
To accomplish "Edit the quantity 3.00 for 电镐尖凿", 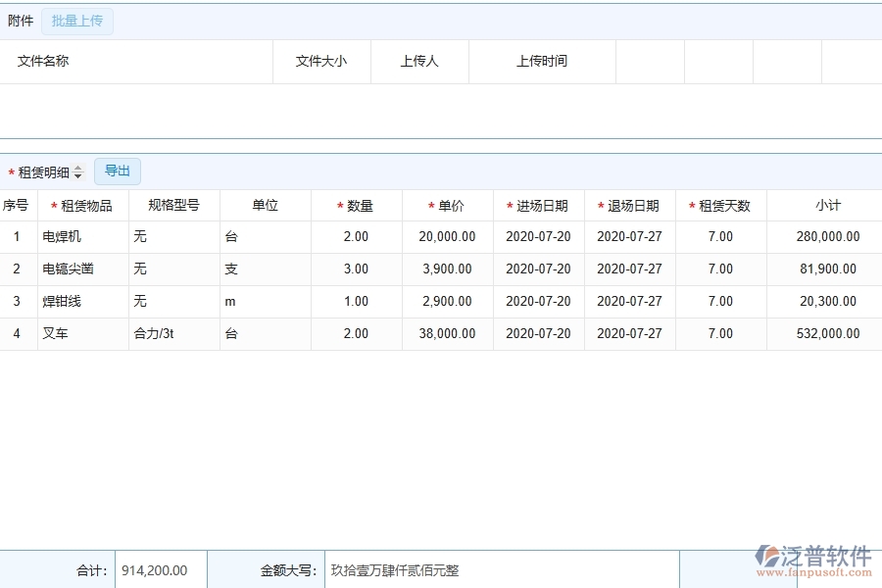I will pos(356,269).
